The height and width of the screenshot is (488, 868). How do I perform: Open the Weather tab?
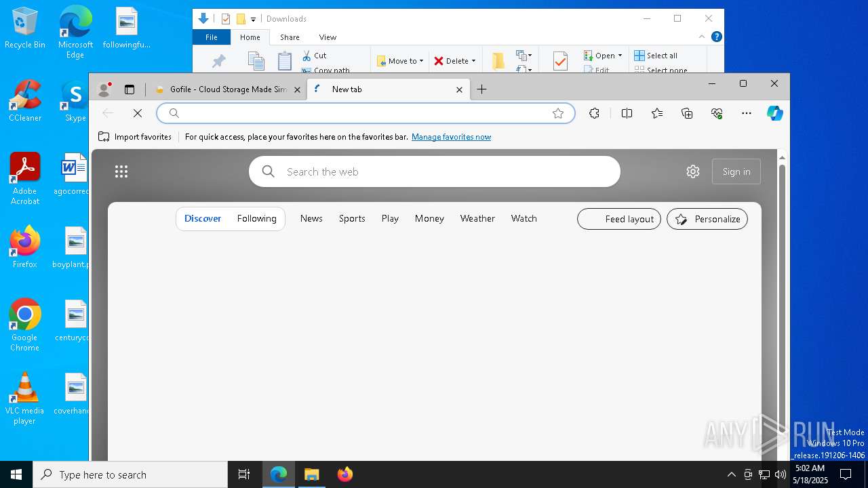[477, 218]
